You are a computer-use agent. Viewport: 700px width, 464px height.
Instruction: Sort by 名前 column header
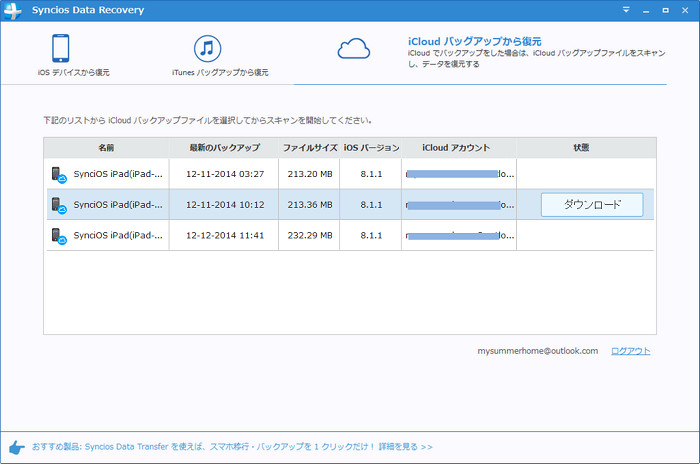pos(106,147)
